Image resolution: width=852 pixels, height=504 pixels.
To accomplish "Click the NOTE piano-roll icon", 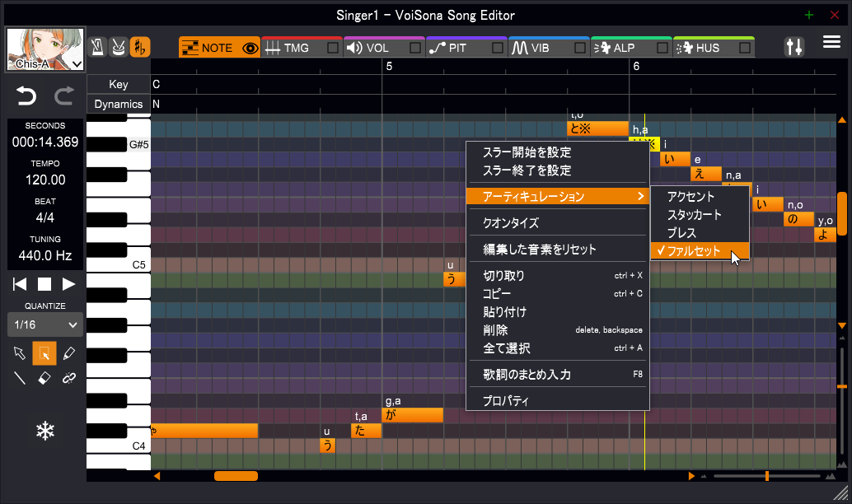I will click(x=190, y=48).
